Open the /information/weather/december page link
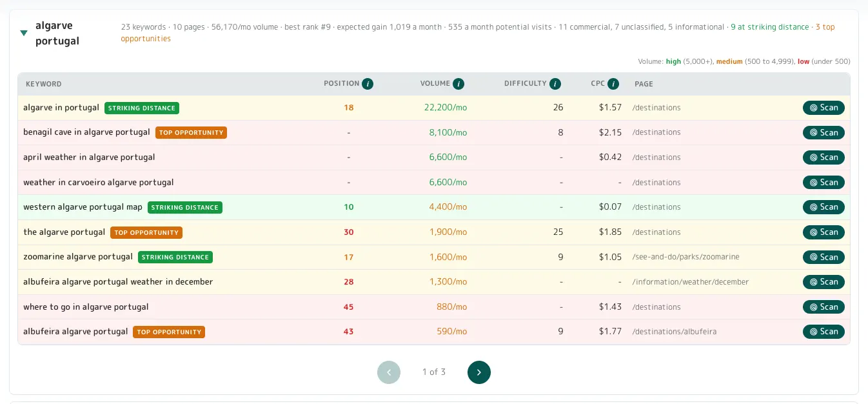 [x=691, y=282]
